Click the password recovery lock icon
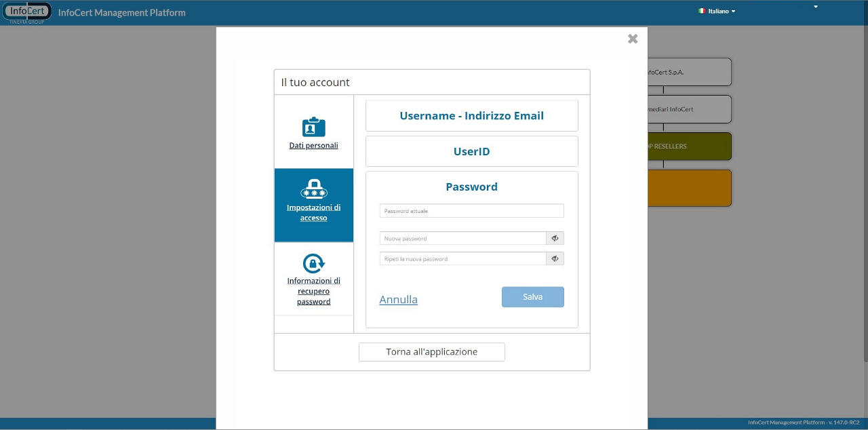 click(x=313, y=263)
